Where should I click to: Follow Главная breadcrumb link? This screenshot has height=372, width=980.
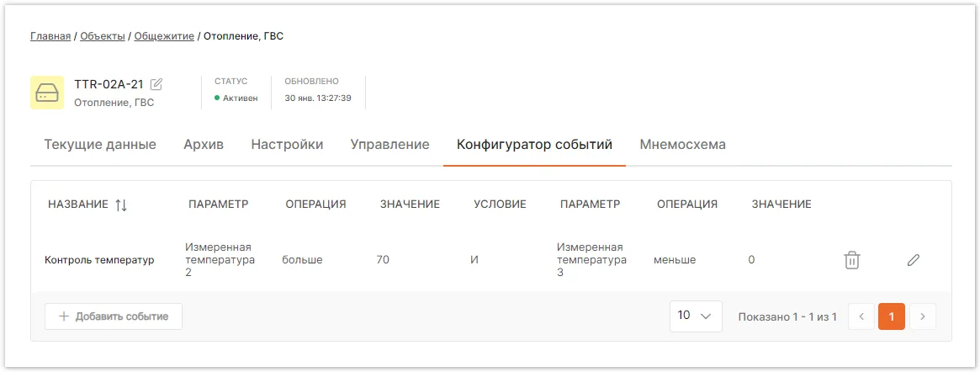[x=50, y=36]
